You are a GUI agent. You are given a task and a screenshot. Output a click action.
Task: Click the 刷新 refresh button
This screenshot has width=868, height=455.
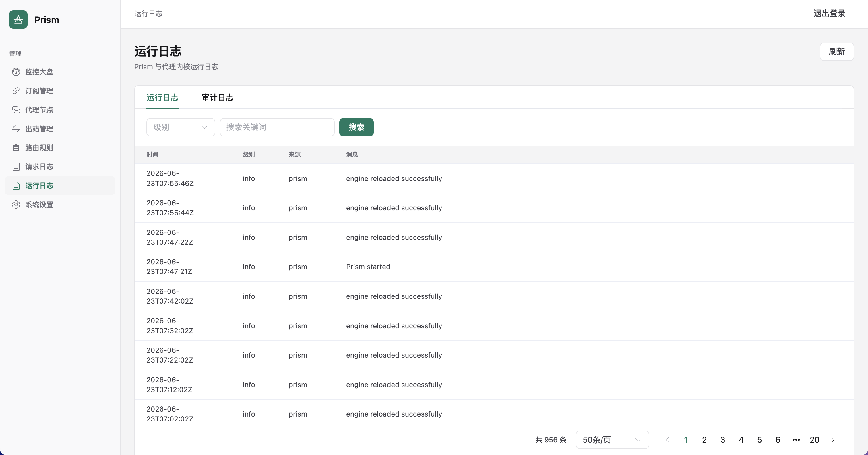pos(837,52)
